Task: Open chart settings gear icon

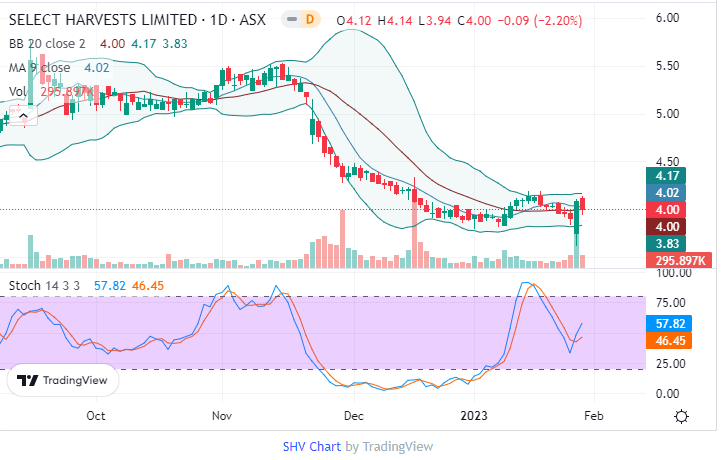Action: point(681,417)
